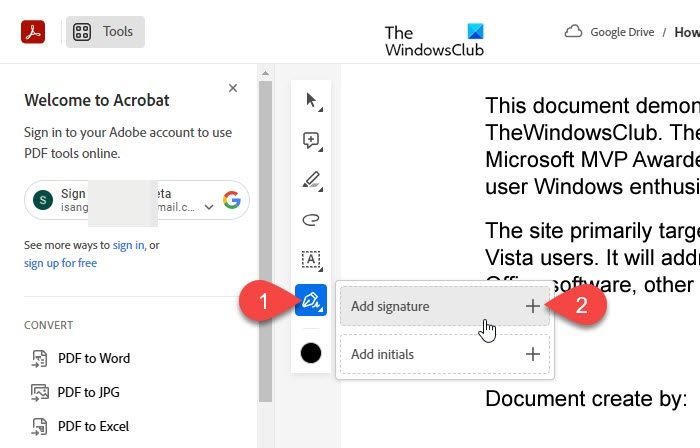Image resolution: width=700 pixels, height=448 pixels.
Task: Click the 'Welcome to Acrobat' heading
Action: (97, 100)
